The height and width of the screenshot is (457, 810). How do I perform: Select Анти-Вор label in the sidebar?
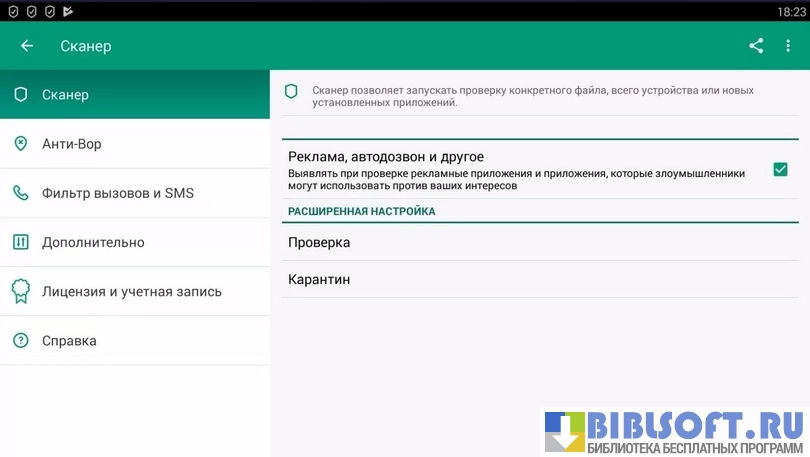[72, 144]
